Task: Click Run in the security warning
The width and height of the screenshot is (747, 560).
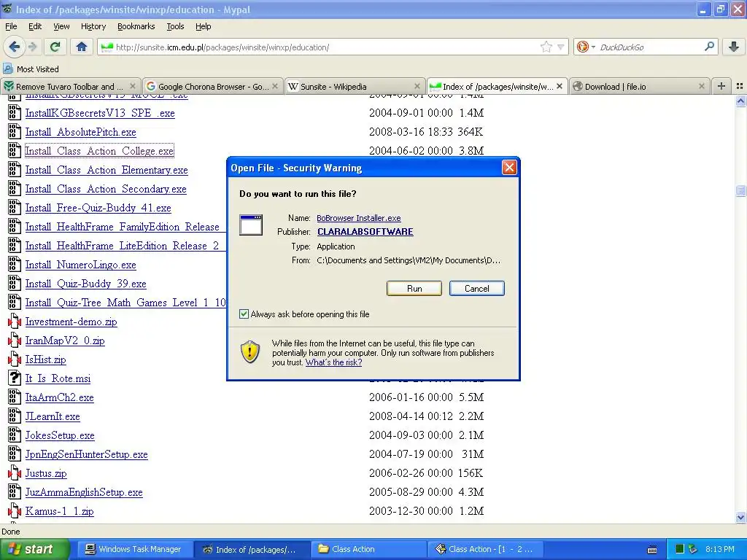Action: pyautogui.click(x=414, y=289)
